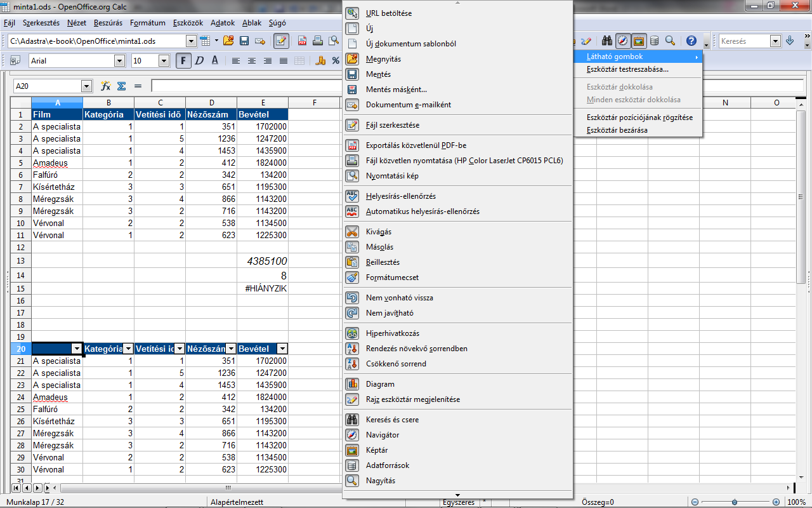812x508 pixels.
Task: Click the blue question-mark Help icon
Action: point(691,41)
